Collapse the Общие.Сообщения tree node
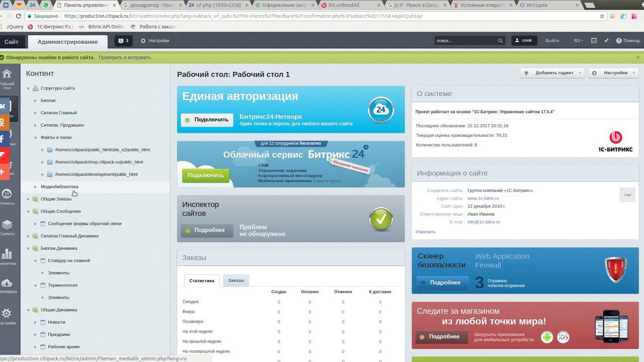644x362 pixels. (29, 211)
